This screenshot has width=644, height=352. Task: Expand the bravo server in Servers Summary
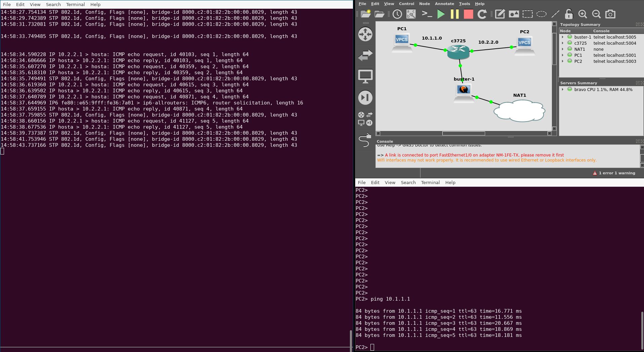click(563, 90)
